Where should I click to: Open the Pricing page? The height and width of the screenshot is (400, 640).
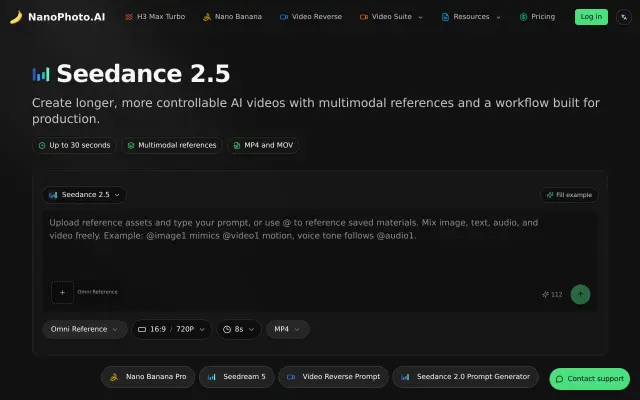pos(537,17)
